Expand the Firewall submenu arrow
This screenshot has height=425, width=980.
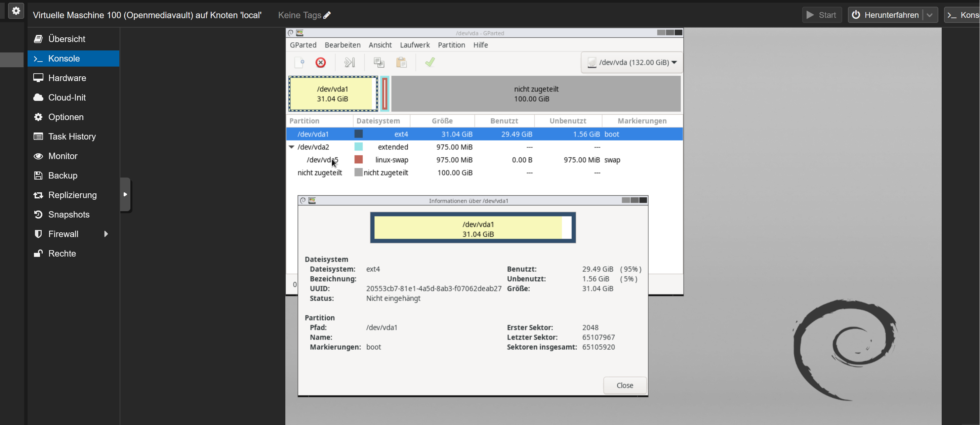click(106, 234)
